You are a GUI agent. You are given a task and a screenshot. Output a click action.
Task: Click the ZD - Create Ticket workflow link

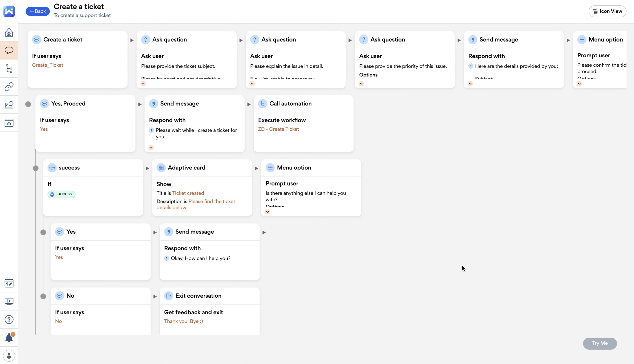click(278, 129)
